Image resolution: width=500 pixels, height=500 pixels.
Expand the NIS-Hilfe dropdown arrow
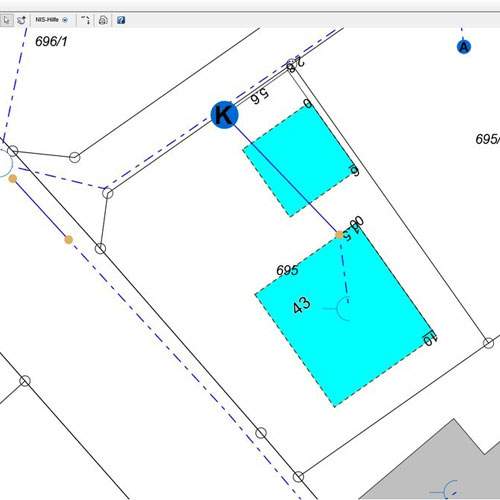tap(65, 20)
